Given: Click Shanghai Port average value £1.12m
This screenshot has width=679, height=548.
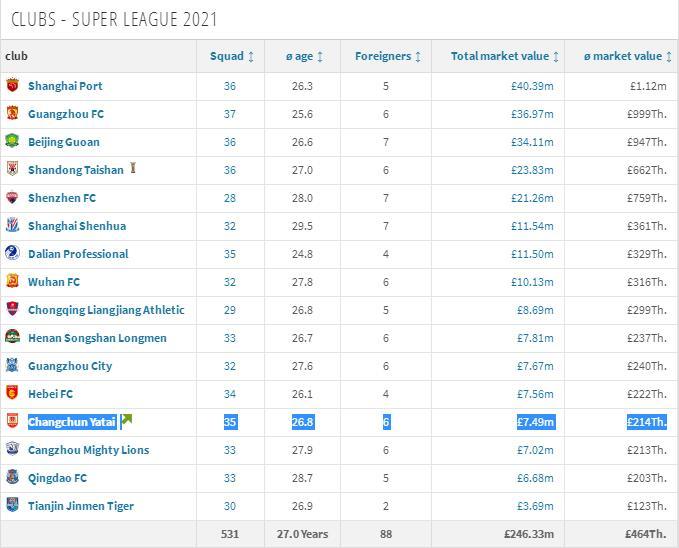Looking at the screenshot, I should pos(648,86).
